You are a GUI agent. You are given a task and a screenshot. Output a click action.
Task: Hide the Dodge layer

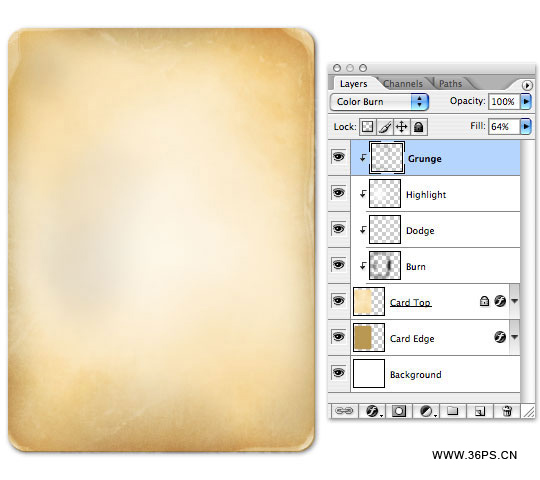(x=339, y=229)
